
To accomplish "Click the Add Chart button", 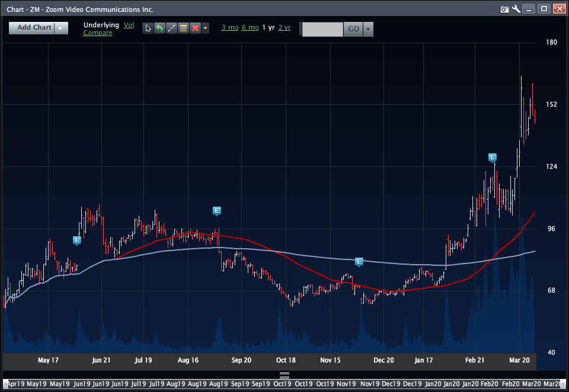I will (x=32, y=28).
